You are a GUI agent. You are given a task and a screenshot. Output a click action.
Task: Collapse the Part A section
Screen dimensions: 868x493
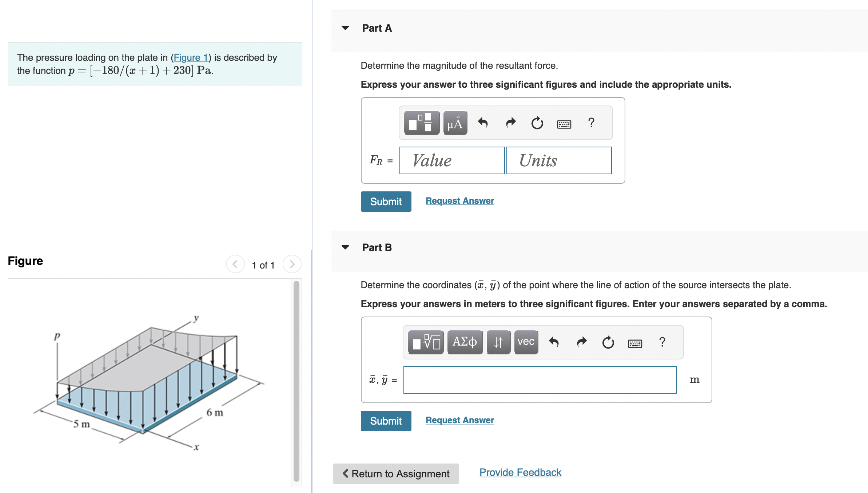(x=345, y=28)
